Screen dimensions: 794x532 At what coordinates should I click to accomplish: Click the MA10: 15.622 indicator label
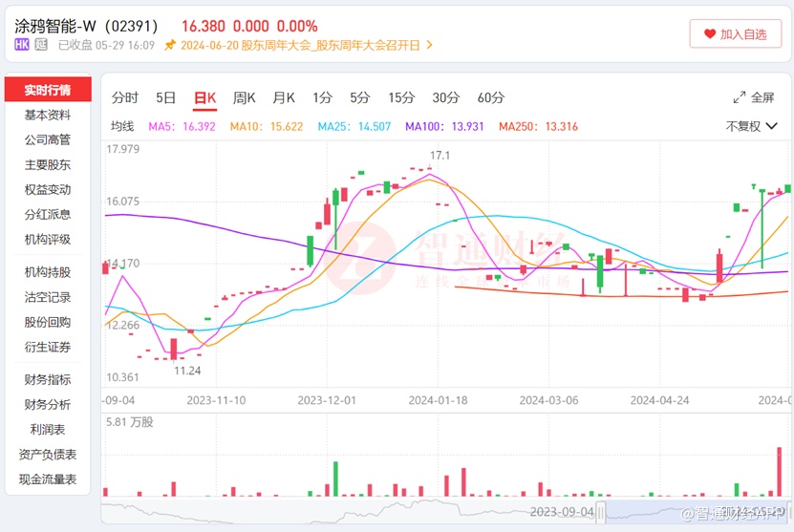(267, 126)
